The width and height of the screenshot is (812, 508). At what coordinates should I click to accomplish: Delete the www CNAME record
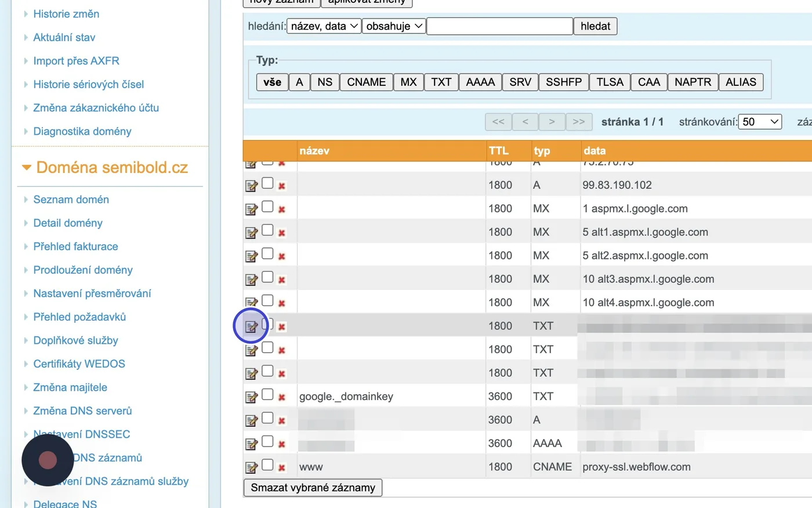coord(282,468)
